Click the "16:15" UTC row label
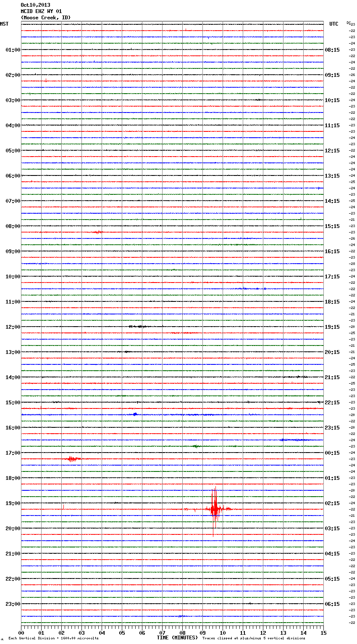The image size is (357, 644). [x=332, y=251]
